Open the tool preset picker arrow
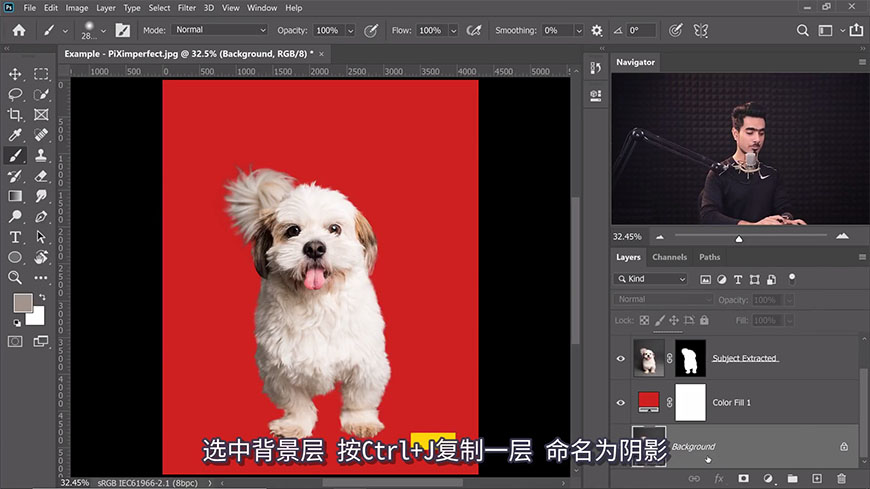This screenshot has height=489, width=870. coord(65,31)
